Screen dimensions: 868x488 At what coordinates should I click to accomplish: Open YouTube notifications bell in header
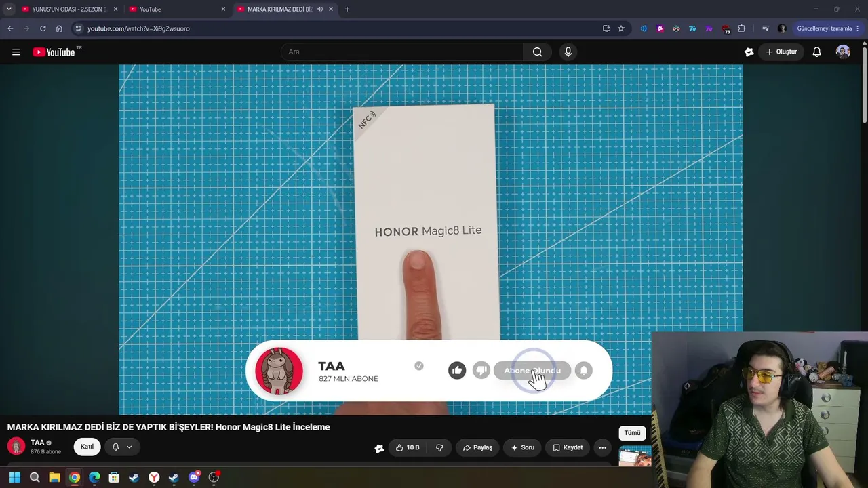tap(817, 52)
